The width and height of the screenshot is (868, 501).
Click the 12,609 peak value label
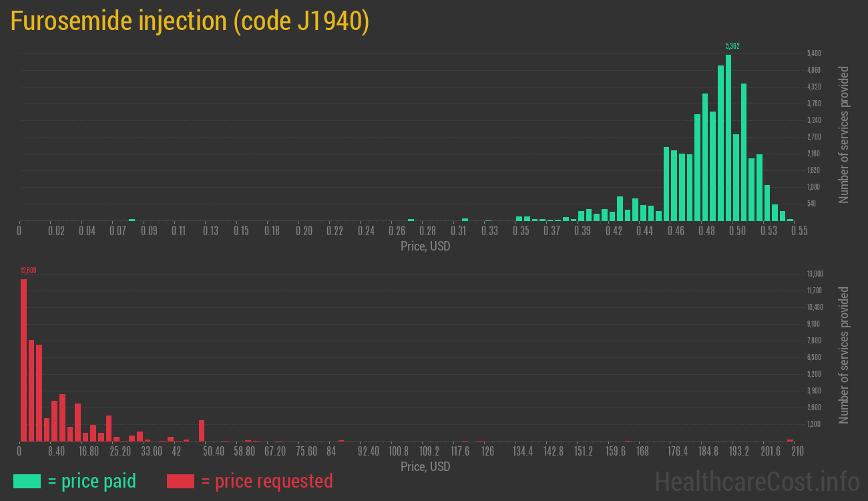pos(29,271)
